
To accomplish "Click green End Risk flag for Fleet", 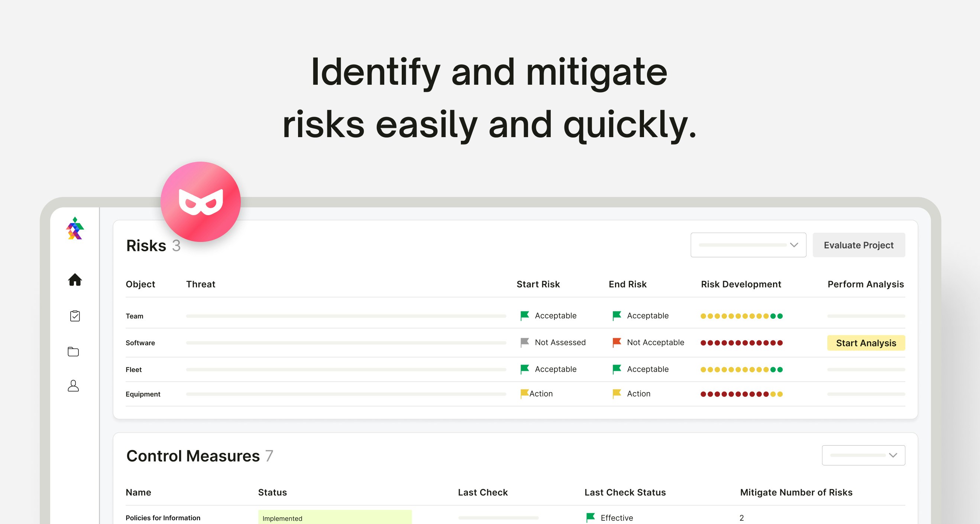I will tap(617, 369).
